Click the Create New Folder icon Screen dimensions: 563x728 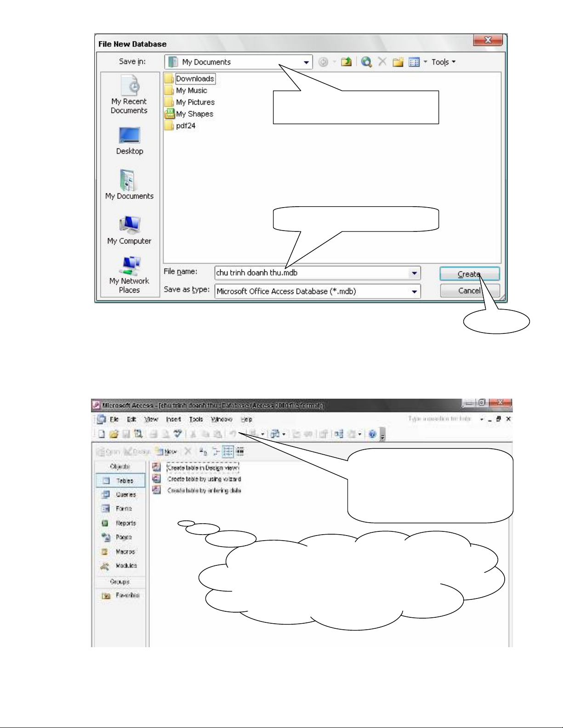click(398, 62)
